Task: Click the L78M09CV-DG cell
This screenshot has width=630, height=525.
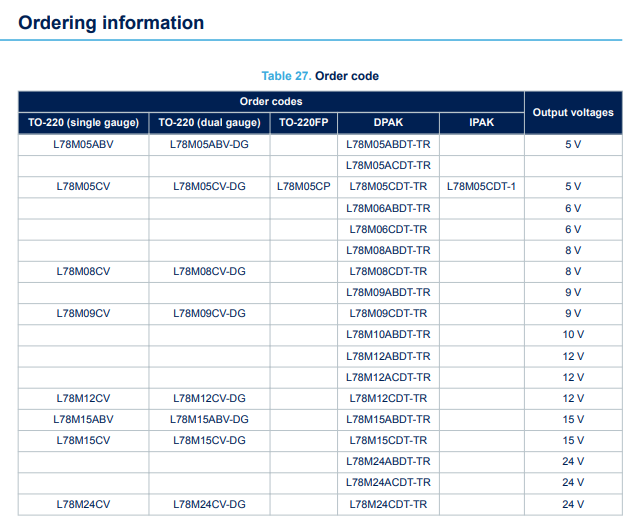Action: tap(209, 313)
